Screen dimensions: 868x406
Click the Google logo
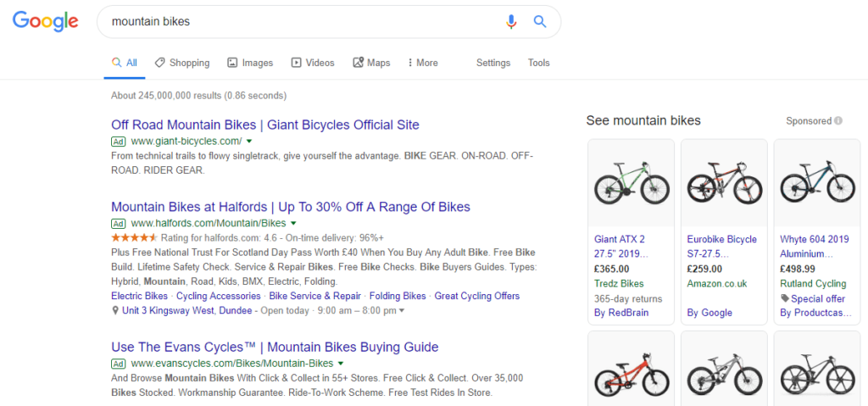[46, 21]
